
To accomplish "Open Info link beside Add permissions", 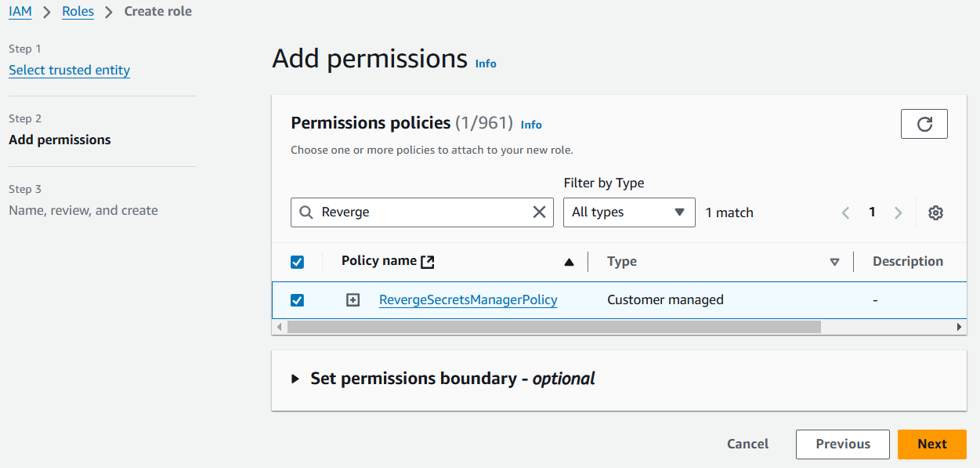I will point(486,63).
